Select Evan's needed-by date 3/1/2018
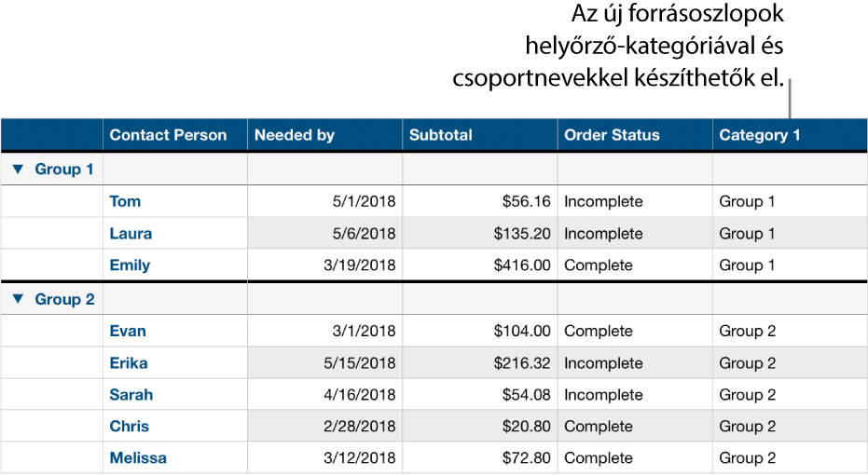The height and width of the screenshot is (476, 868). coord(364,332)
